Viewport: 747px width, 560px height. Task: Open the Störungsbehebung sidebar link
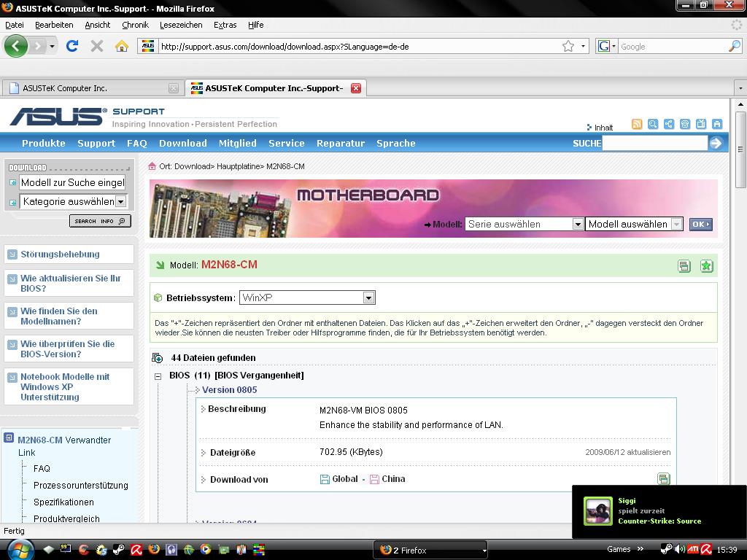point(60,254)
